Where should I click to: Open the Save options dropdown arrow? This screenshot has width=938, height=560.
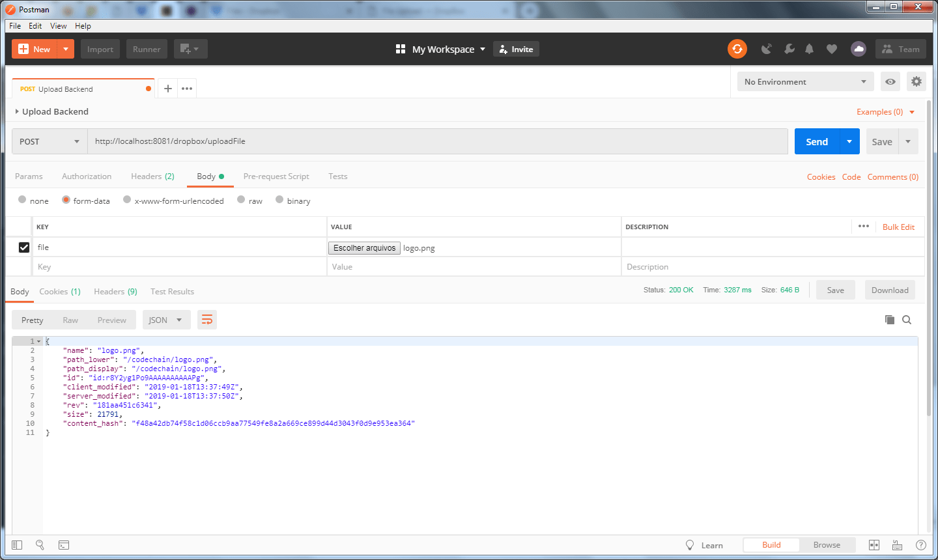908,141
